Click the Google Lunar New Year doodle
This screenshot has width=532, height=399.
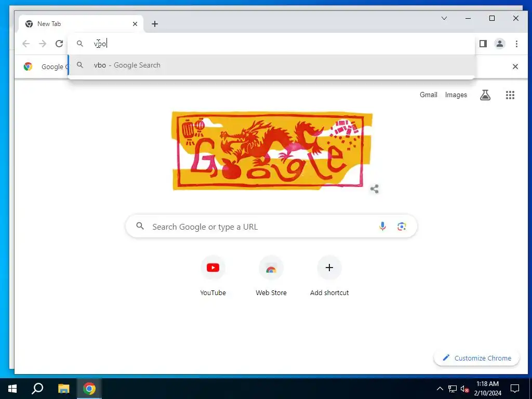[272, 151]
